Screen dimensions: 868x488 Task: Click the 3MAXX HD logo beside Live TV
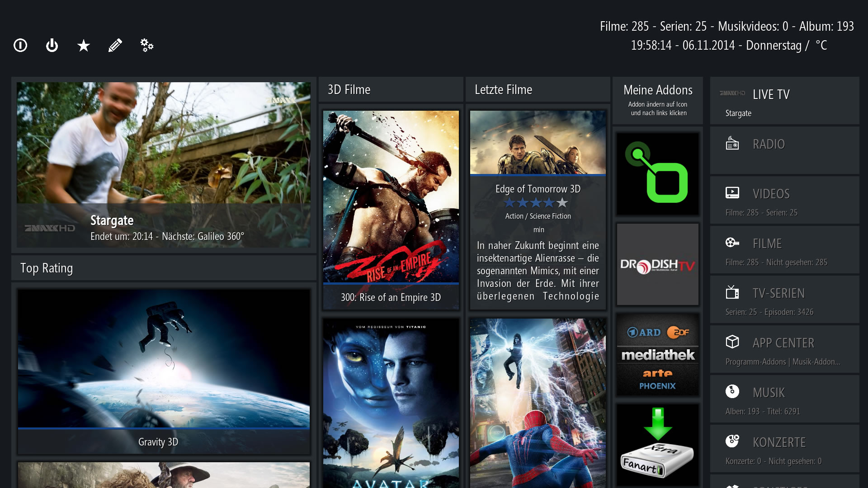coord(732,93)
